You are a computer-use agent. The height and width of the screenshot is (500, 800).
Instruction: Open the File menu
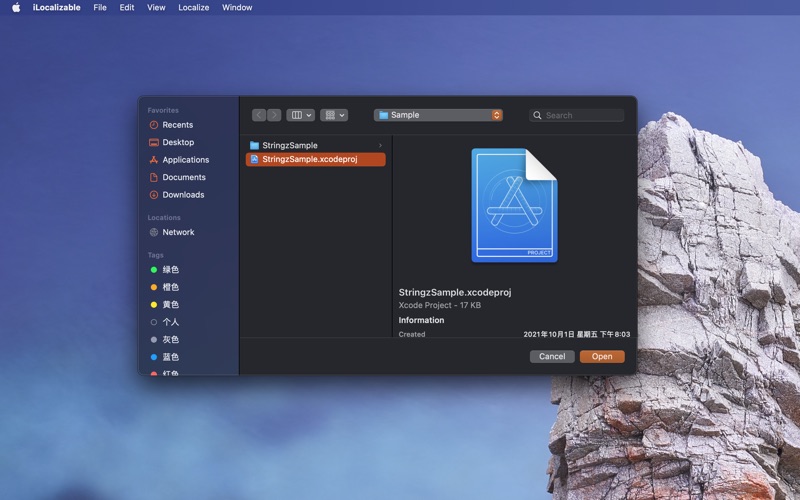(x=100, y=7)
